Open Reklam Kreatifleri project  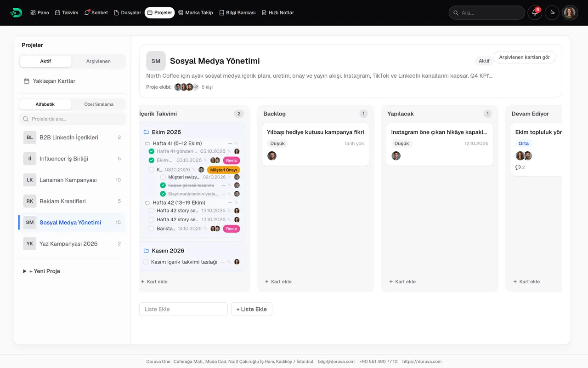[72, 201]
